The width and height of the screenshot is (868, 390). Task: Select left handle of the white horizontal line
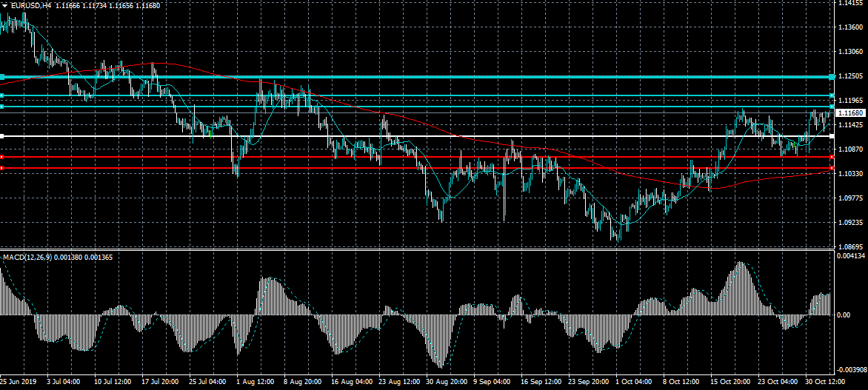pos(1,136)
